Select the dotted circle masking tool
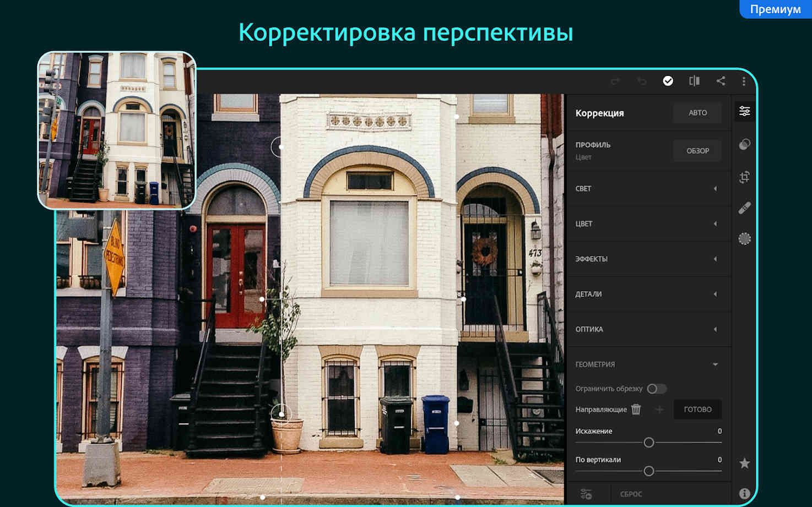 (x=744, y=238)
